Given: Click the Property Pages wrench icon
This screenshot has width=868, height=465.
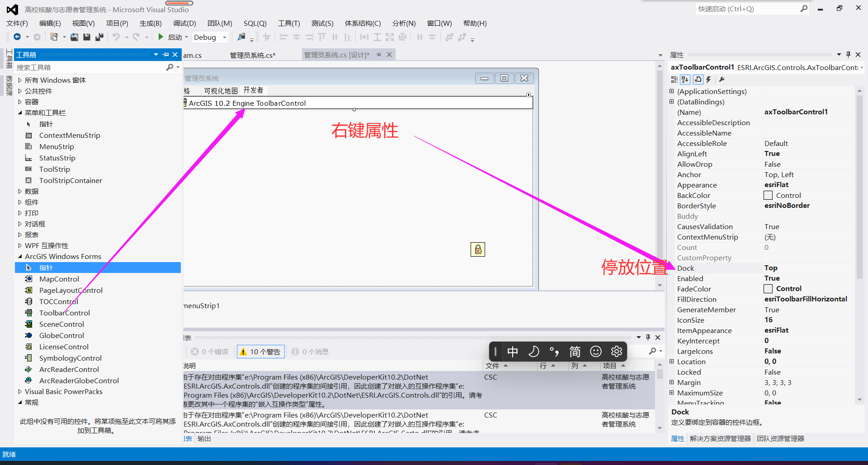Looking at the screenshot, I should (x=722, y=80).
